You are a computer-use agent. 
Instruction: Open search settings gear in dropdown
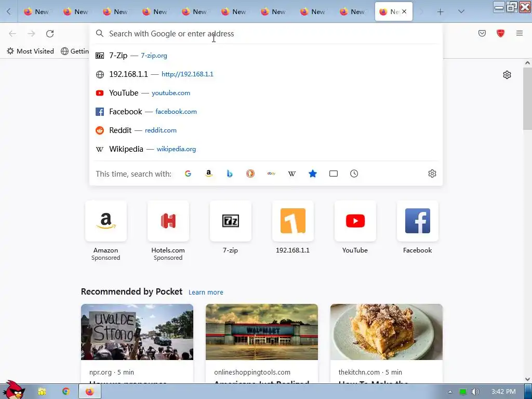(432, 174)
